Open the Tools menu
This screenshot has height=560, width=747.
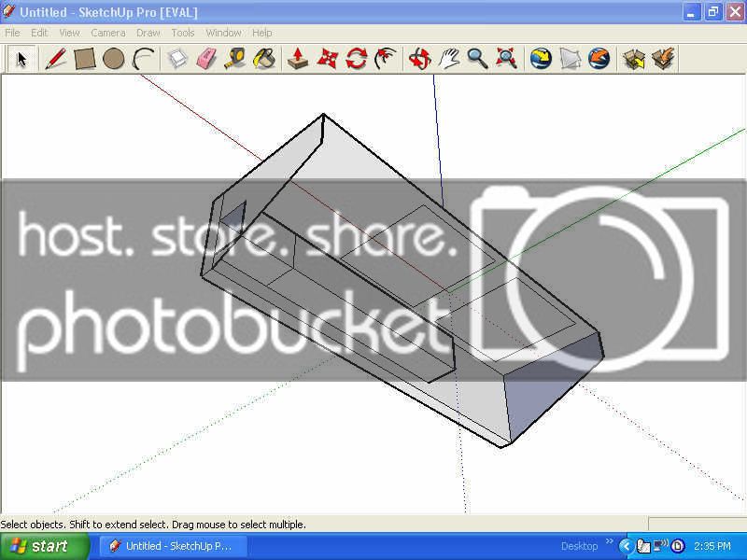[183, 33]
